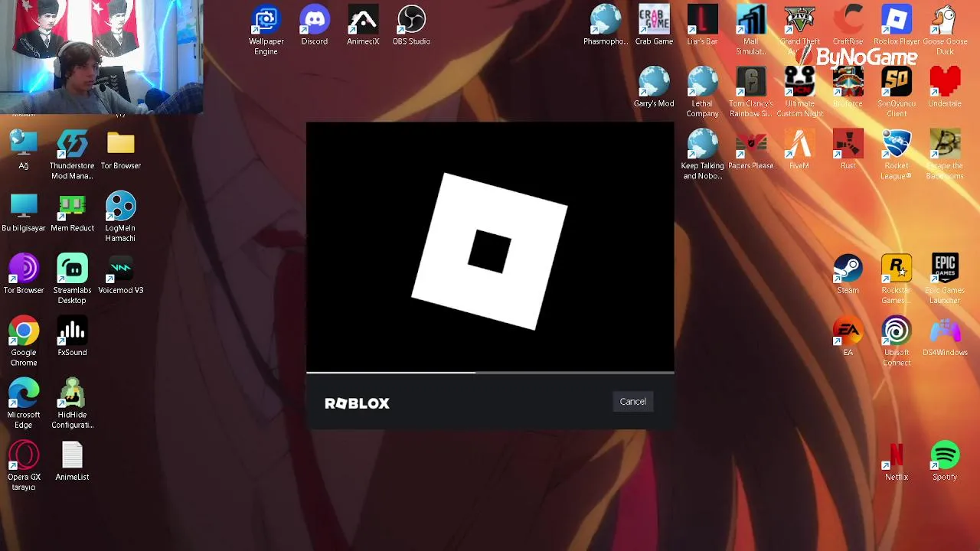Open Wallpaper Engine shortcut
Viewport: 980px width, 551px height.
coord(266,31)
